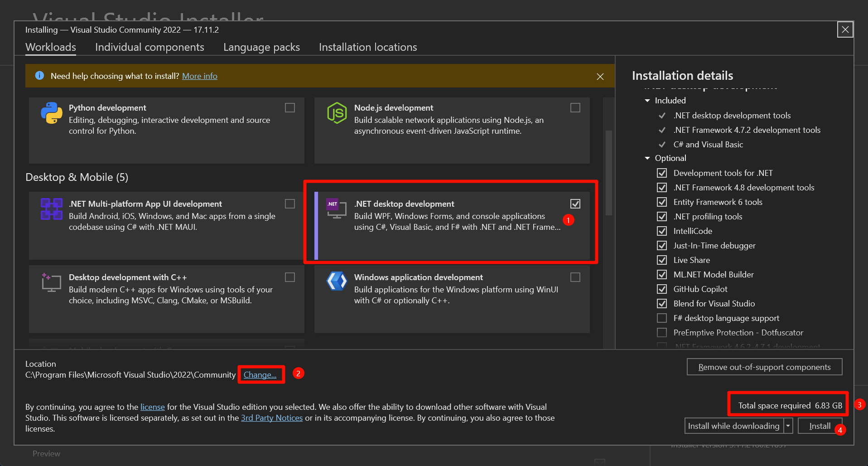Check the .NET Multi-platform App UI checkbox
868x466 pixels.
290,204
